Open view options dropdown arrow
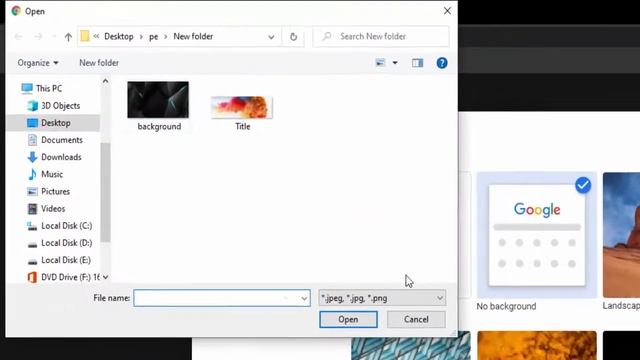This screenshot has height=360, width=640. click(x=395, y=63)
